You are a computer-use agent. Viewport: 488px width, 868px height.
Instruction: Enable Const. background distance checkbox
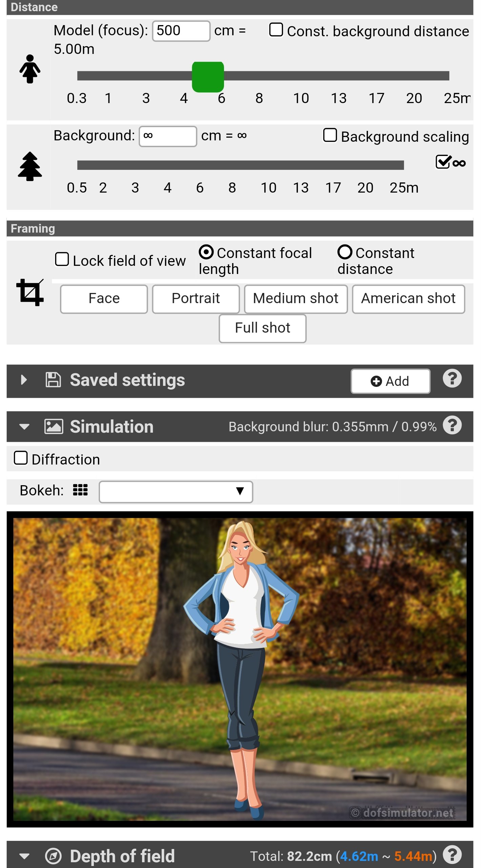tap(276, 30)
